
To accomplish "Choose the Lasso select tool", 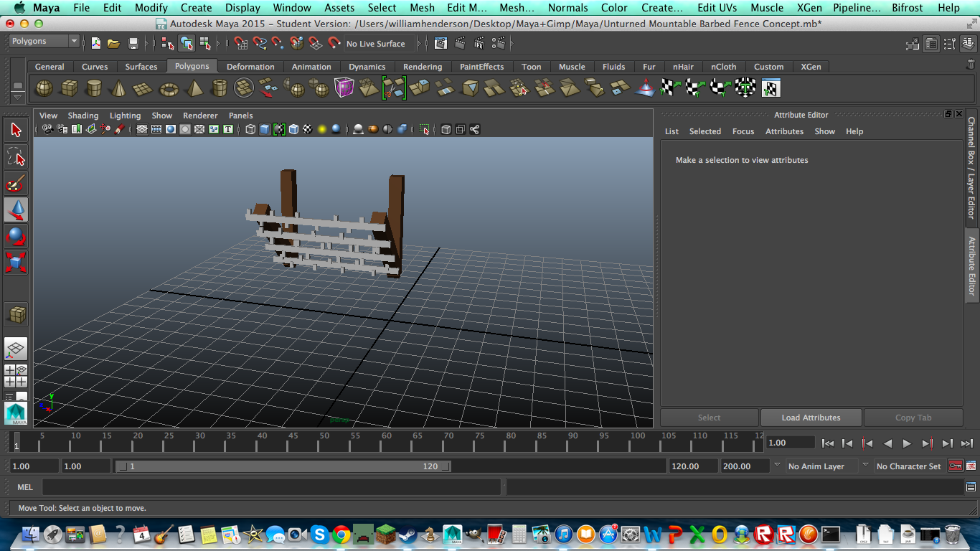I will coord(16,156).
